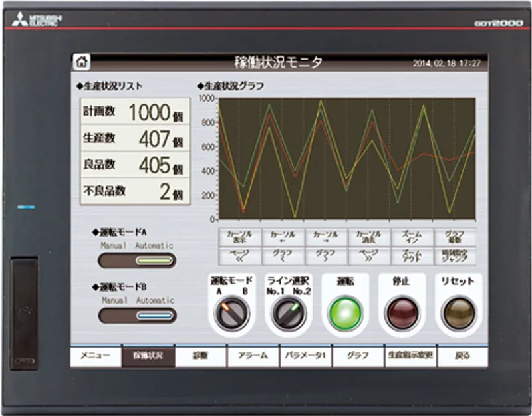This screenshot has height=416, width=532.
Task: Tap ページ >> next page button
Action: 369,257
